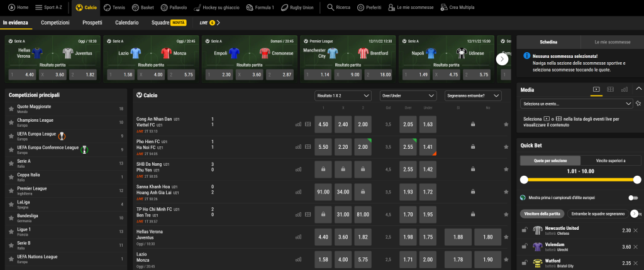Open the Rugby Union section
644x270 pixels.
tap(297, 8)
